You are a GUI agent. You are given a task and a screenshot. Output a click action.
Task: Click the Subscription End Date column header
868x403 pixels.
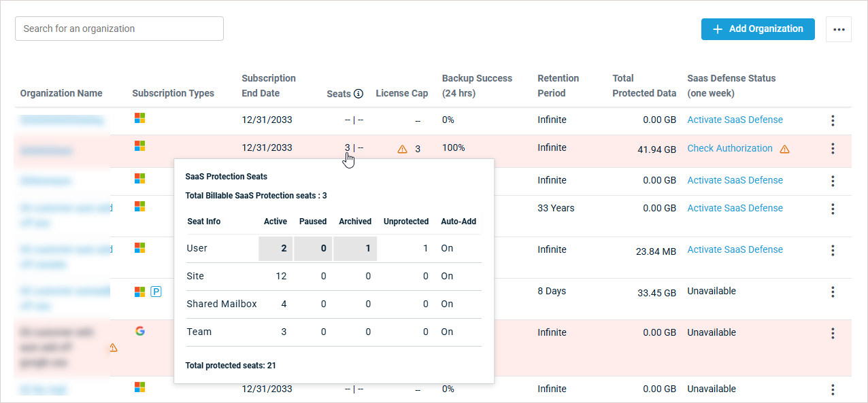[x=268, y=86]
